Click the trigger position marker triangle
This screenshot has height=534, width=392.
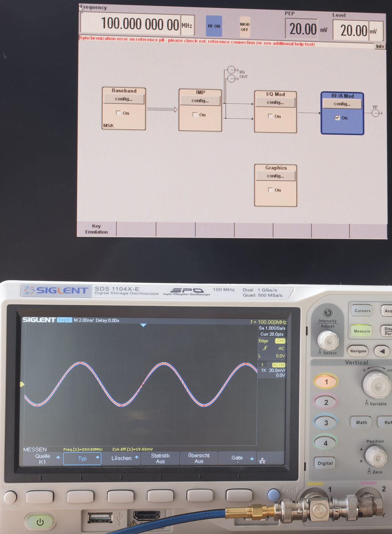[143, 325]
